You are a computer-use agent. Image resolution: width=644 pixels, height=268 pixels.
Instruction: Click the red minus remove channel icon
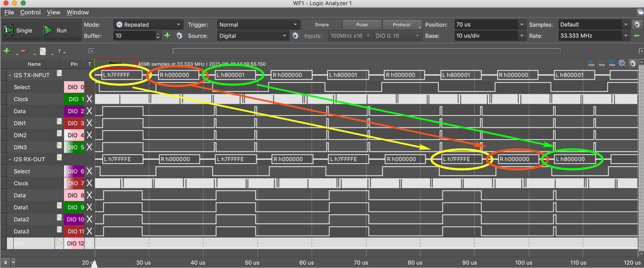[x=24, y=51]
